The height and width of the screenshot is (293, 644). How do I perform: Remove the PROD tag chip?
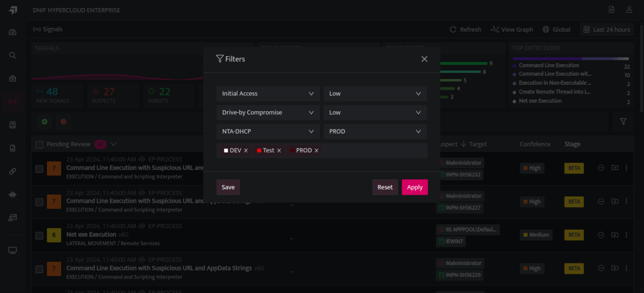(317, 151)
